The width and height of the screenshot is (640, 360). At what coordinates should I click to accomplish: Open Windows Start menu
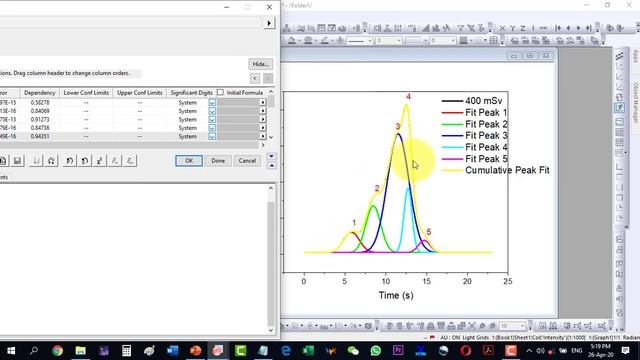coord(11,351)
